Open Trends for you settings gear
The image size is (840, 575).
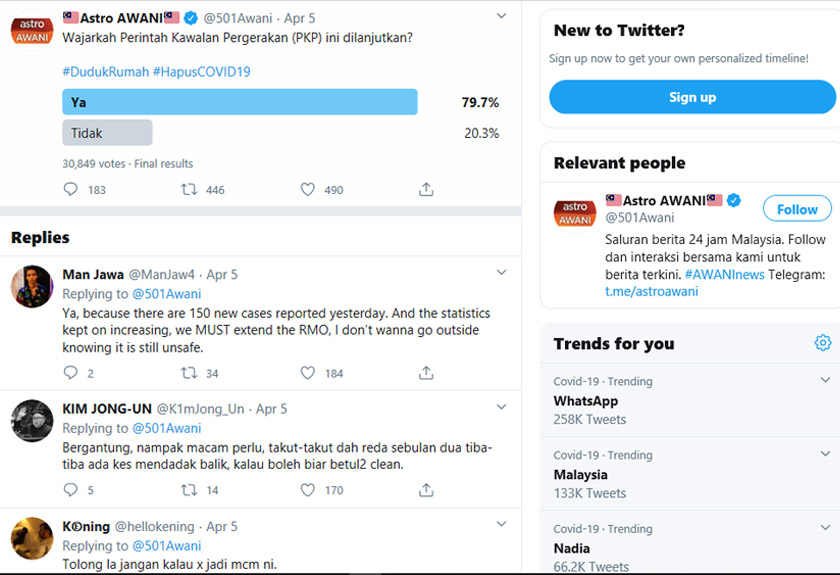click(x=823, y=343)
